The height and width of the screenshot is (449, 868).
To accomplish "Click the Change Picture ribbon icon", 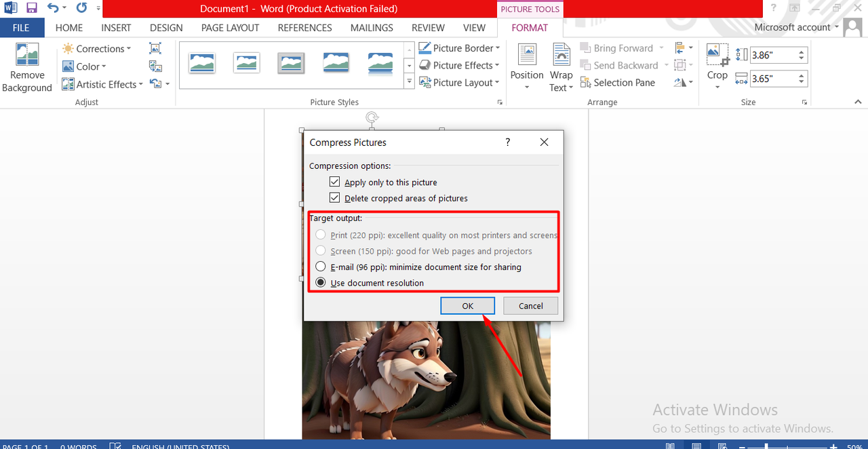I will pyautogui.click(x=155, y=66).
